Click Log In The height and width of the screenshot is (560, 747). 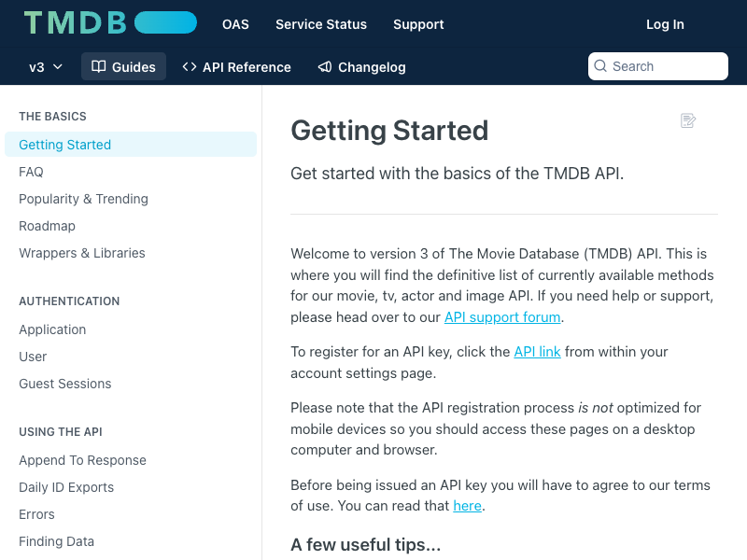coord(665,24)
